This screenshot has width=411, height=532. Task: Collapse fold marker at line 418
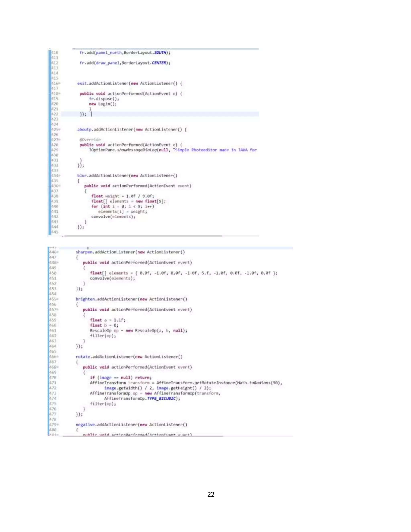point(60,94)
